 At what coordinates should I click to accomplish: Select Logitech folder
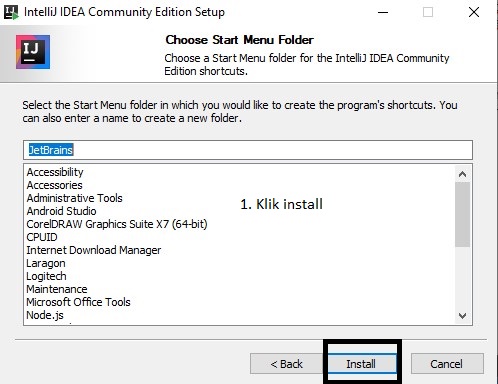[46, 276]
